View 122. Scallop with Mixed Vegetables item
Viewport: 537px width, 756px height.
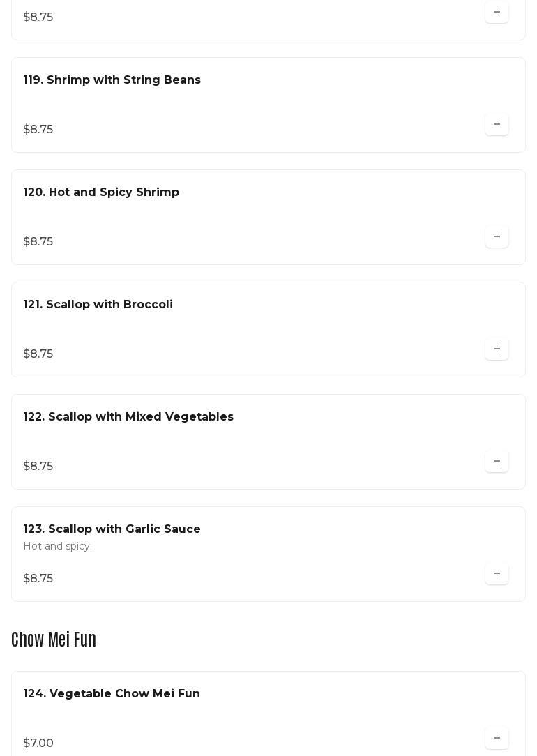[128, 417]
